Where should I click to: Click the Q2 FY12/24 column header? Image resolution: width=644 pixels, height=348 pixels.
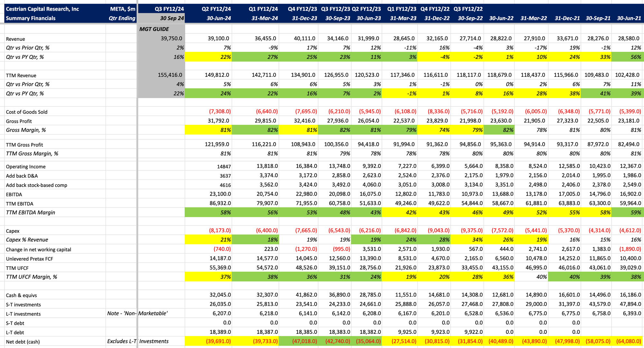[216, 9]
